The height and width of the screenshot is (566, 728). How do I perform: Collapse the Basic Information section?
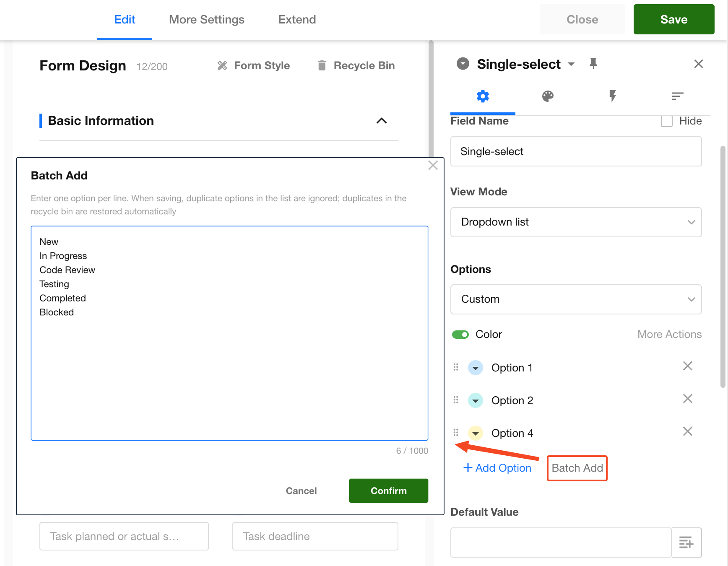coord(381,121)
